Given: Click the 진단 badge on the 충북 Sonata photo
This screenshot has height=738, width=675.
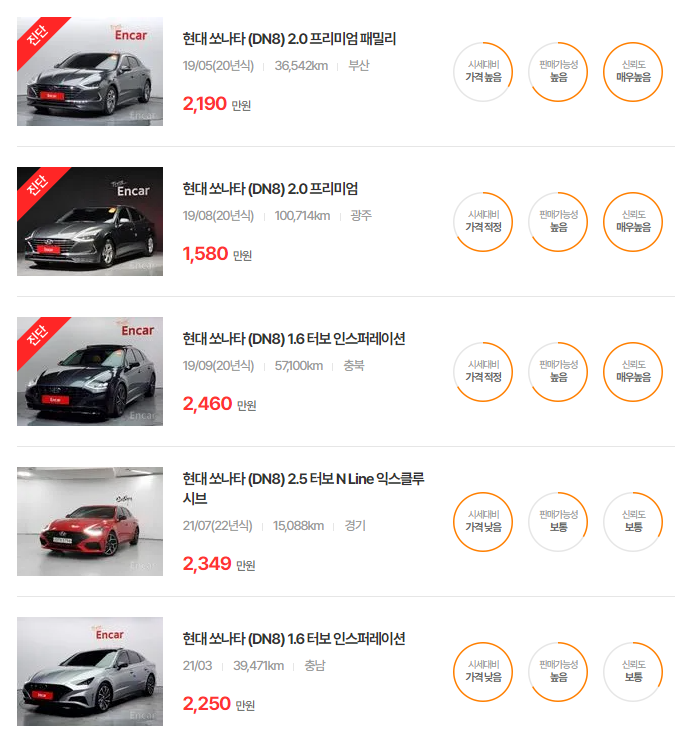Looking at the screenshot, I should [38, 336].
